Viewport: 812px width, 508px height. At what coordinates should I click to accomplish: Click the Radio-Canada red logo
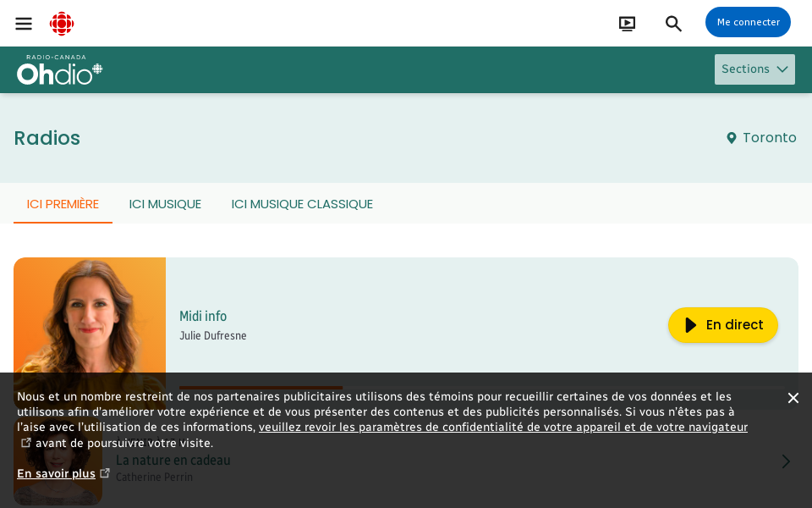coord(62,24)
